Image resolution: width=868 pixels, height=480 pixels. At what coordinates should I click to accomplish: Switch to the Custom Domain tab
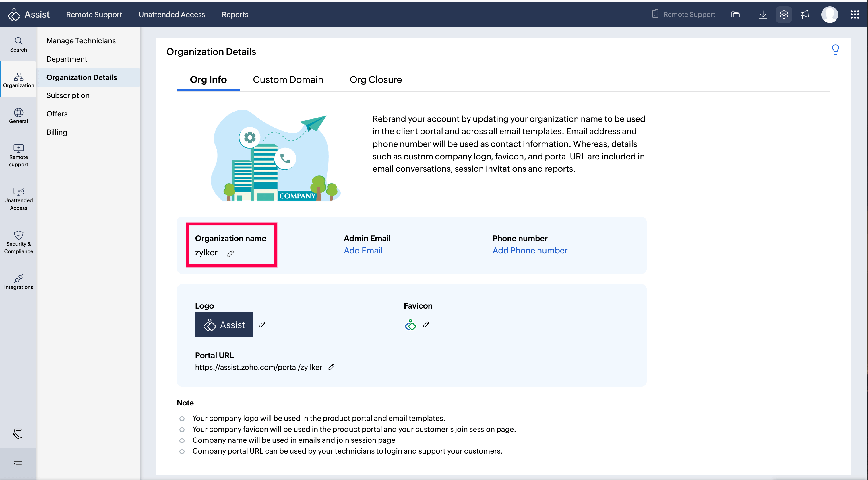[x=288, y=79]
